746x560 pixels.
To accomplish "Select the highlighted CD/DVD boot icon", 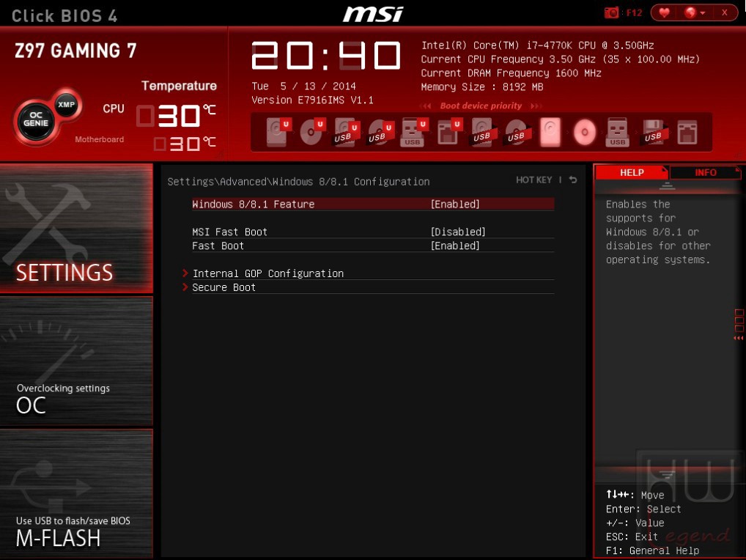I will 585,131.
